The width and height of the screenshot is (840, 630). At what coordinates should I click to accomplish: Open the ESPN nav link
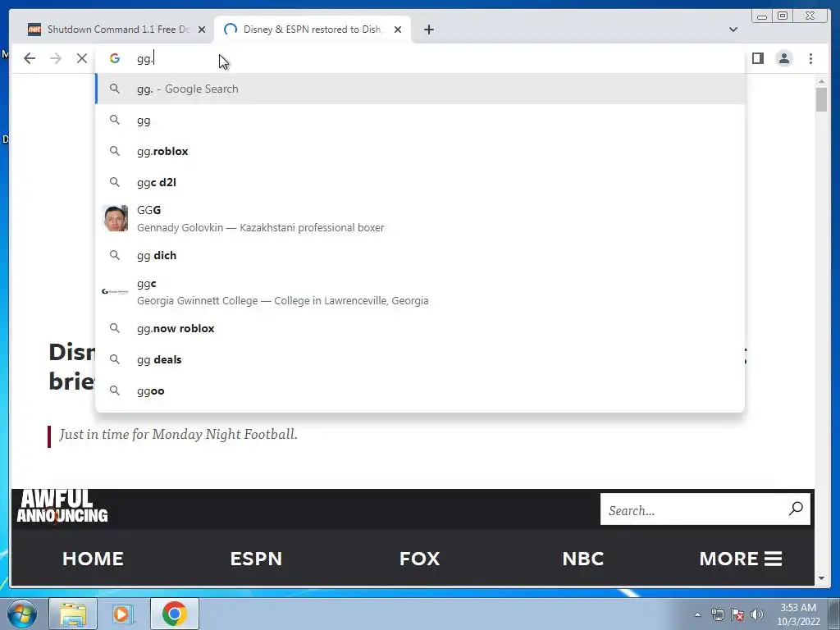[256, 559]
